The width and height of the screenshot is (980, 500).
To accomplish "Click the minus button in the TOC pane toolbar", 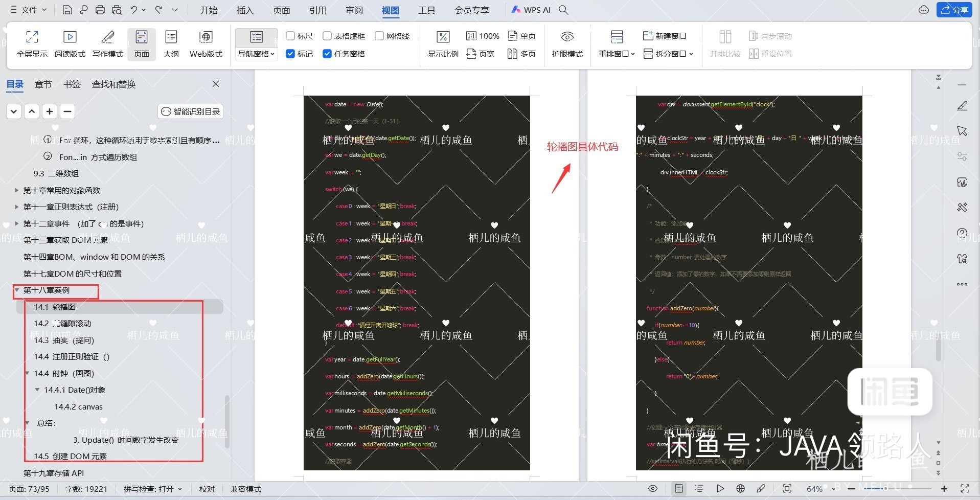I will coord(67,111).
